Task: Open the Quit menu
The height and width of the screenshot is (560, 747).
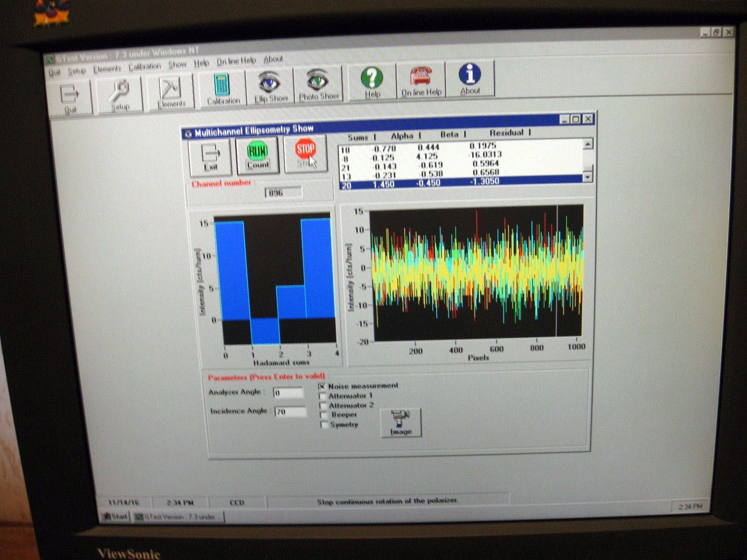Action: [x=54, y=73]
